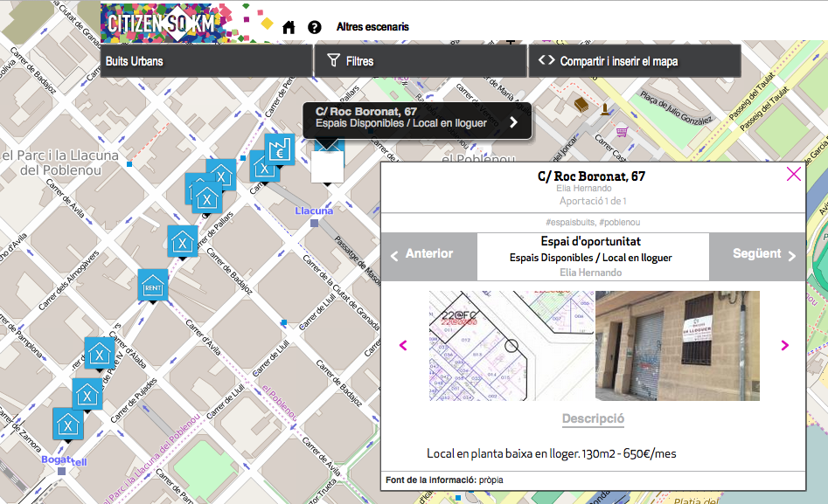Open the Buits Urbans panel
The image size is (828, 504).
(206, 61)
